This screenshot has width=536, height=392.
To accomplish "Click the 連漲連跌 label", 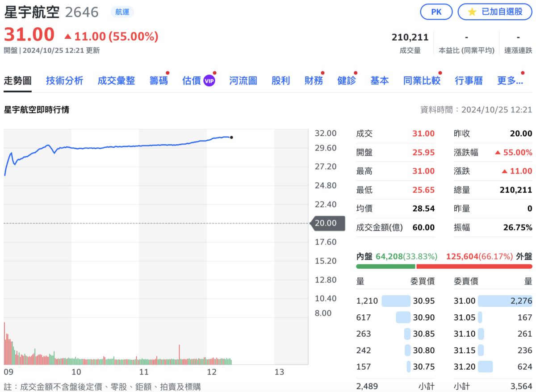I will (x=518, y=50).
